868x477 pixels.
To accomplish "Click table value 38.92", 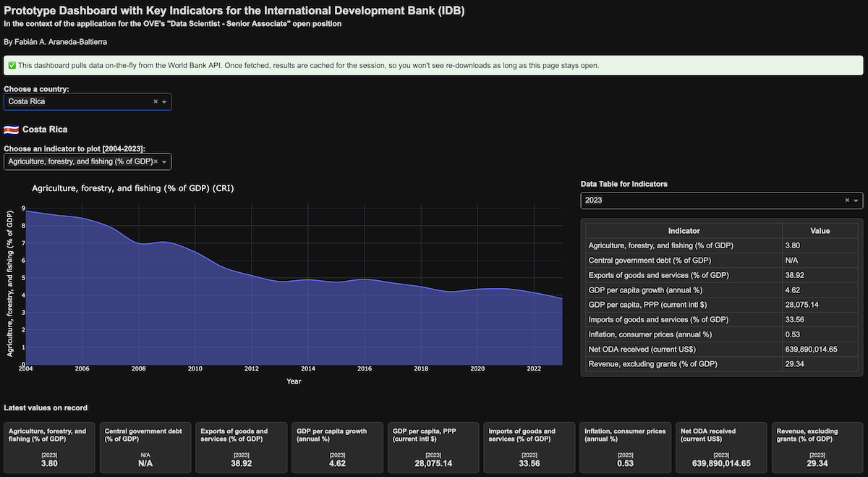I will tap(794, 275).
